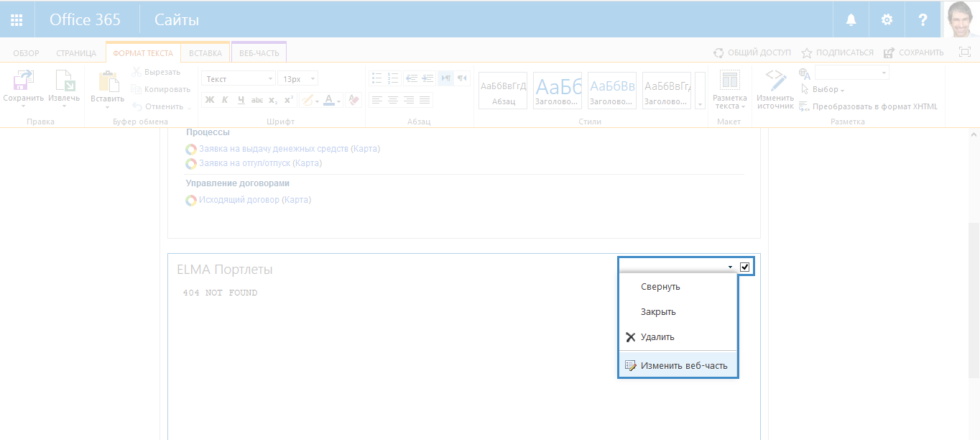Toggle italic К formatting

(225, 100)
